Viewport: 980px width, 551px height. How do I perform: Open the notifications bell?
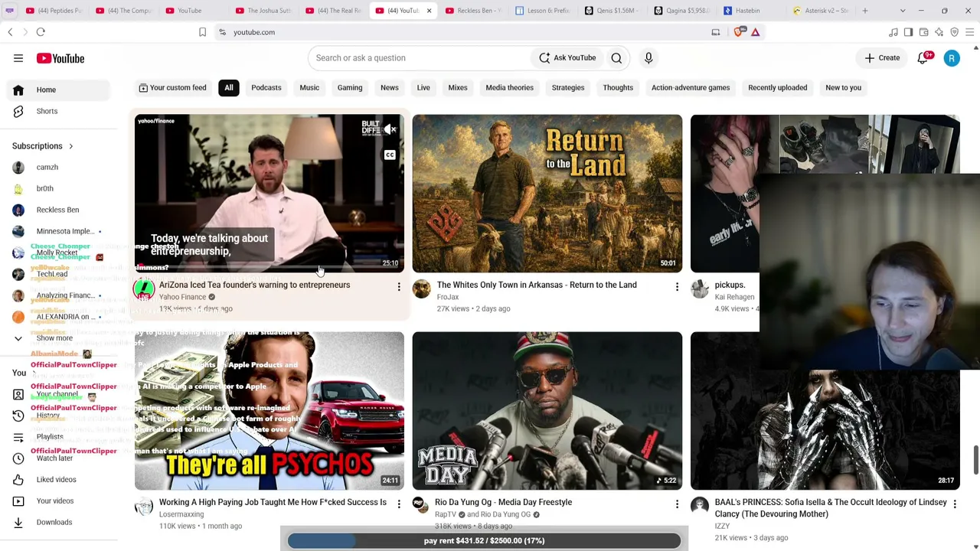click(923, 58)
